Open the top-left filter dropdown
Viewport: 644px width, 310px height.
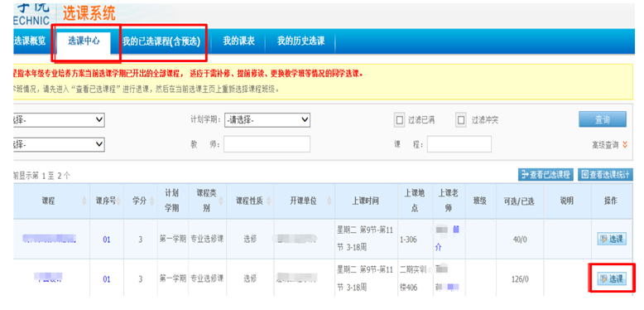(x=59, y=120)
